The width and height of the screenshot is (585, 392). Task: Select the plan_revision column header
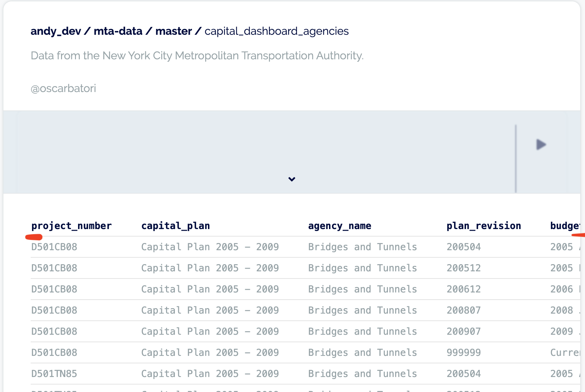[x=484, y=226]
